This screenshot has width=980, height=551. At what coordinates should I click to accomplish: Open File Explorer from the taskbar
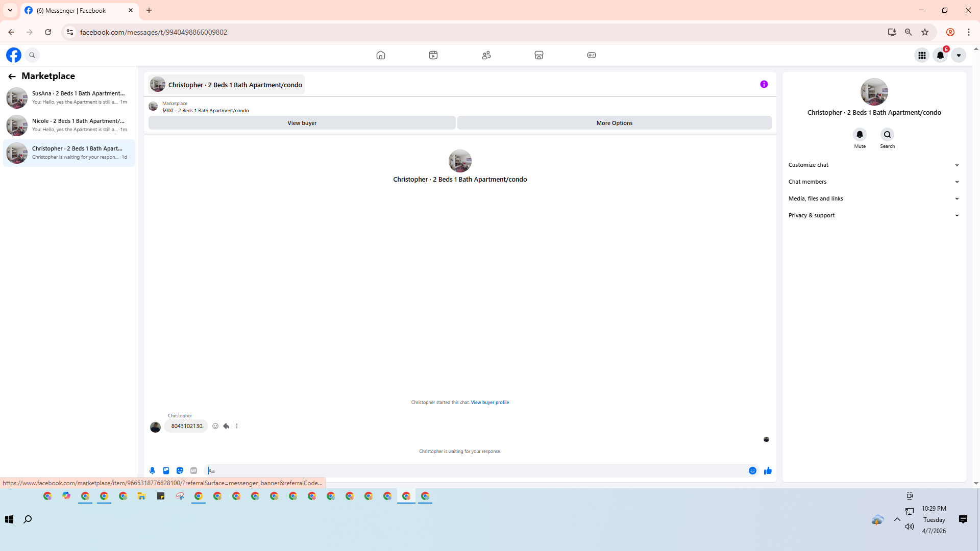(x=142, y=496)
